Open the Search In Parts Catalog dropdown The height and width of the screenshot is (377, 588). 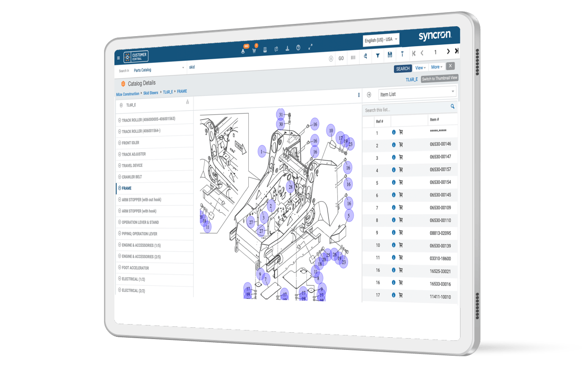coord(158,70)
